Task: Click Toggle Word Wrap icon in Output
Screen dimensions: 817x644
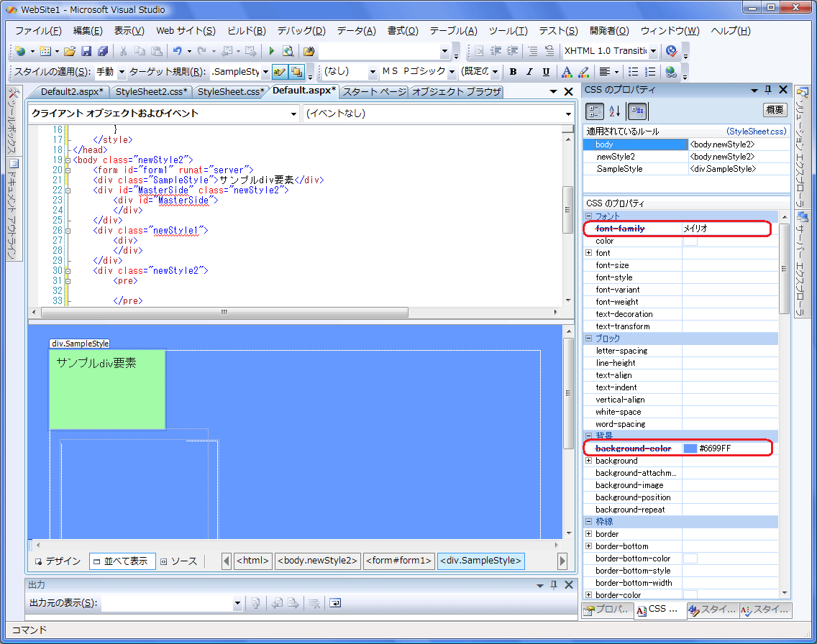Action: coord(335,603)
